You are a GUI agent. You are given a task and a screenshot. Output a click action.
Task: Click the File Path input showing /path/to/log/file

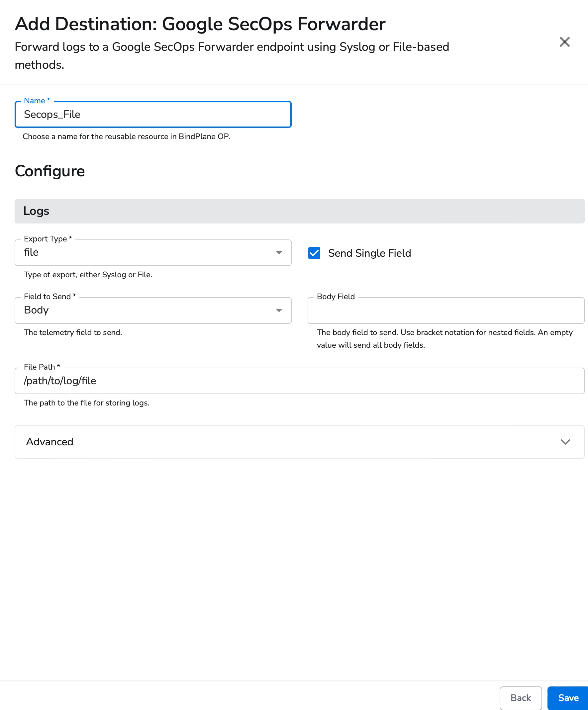click(300, 381)
